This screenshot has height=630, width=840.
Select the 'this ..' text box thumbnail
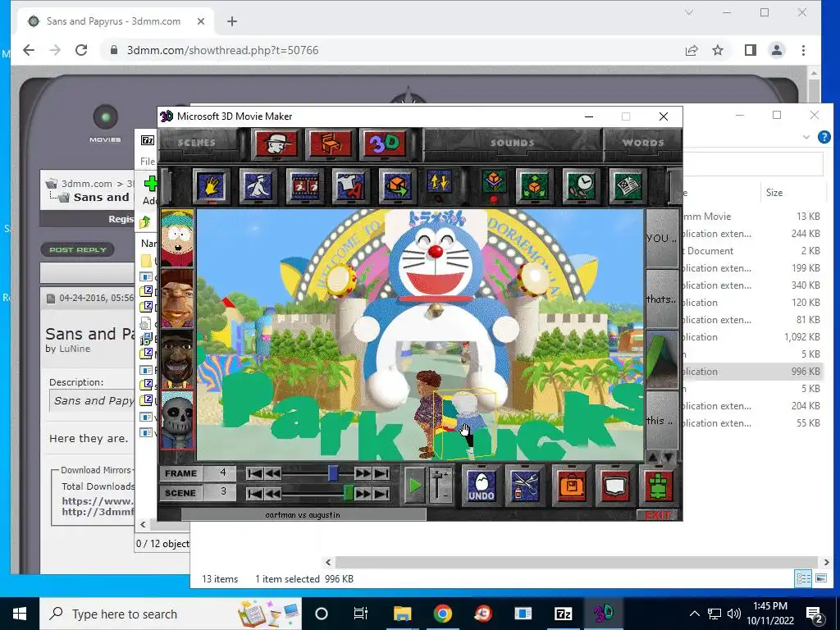pos(662,421)
